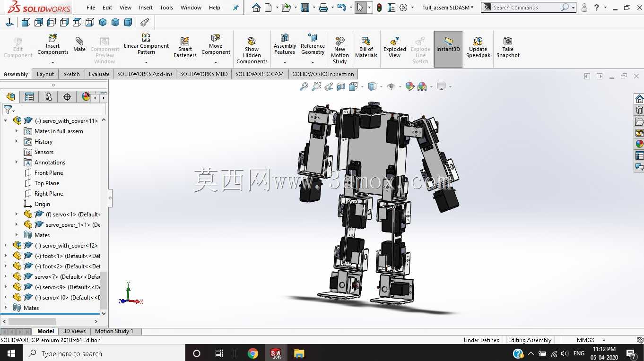Toggle the Instant3D button
Screen dimensions: 644x361
448,47
